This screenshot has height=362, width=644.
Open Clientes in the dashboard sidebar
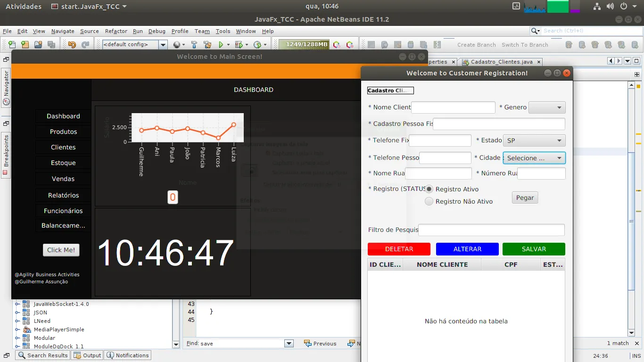point(63,147)
